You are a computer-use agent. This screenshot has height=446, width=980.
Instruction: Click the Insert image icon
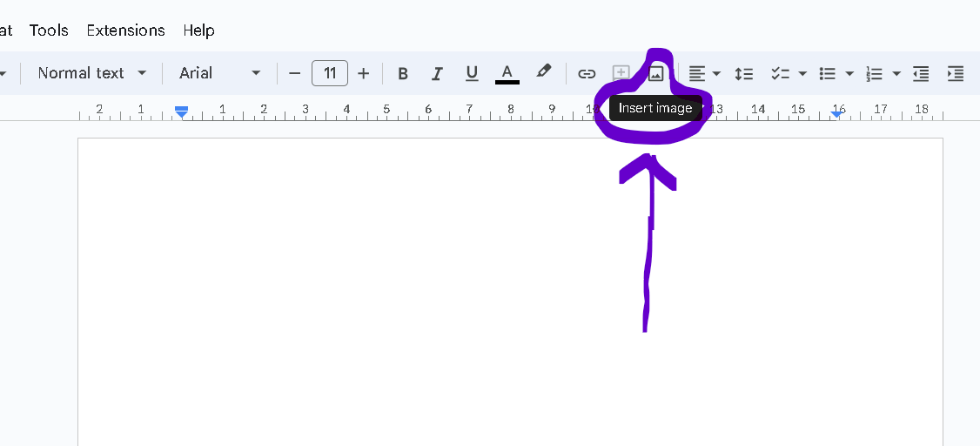[x=655, y=74]
